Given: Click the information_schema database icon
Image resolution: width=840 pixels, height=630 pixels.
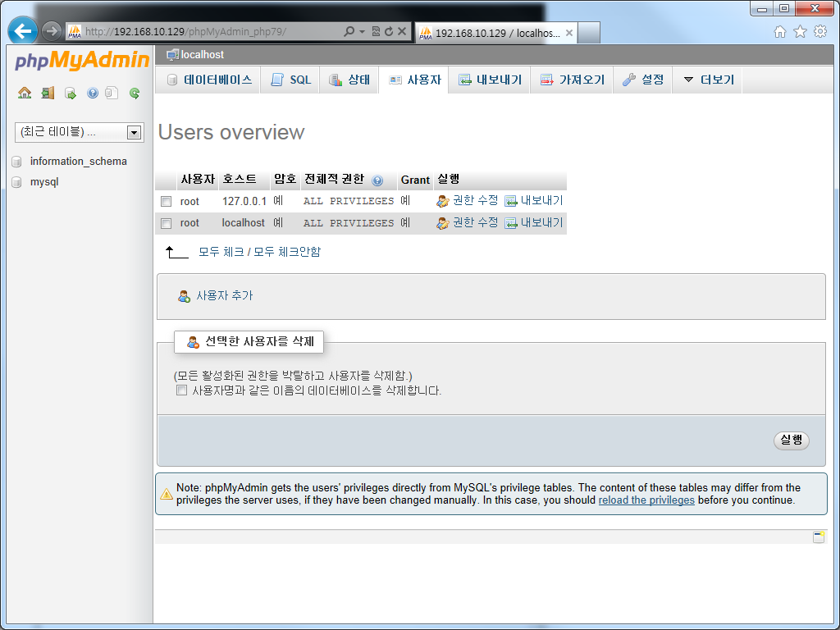Looking at the screenshot, I should pos(16,162).
